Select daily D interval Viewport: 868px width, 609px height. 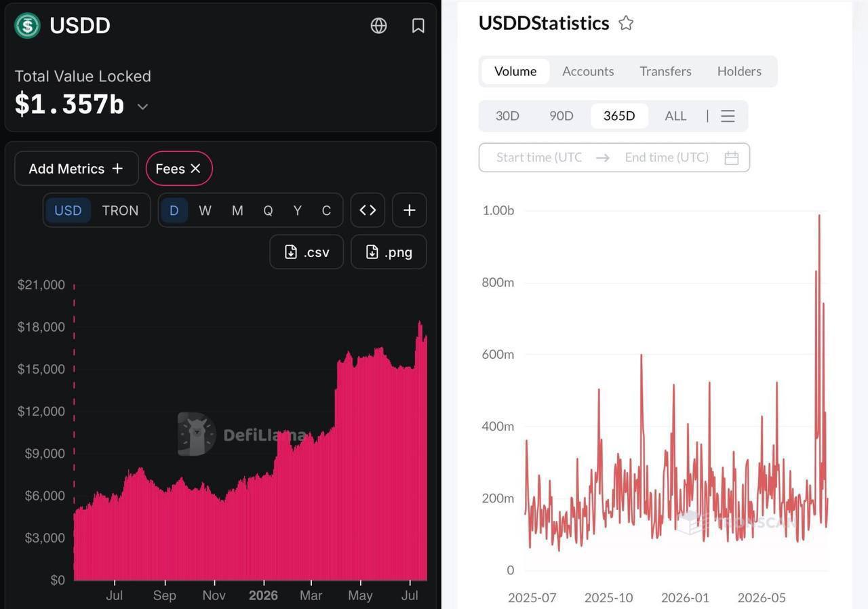[174, 210]
